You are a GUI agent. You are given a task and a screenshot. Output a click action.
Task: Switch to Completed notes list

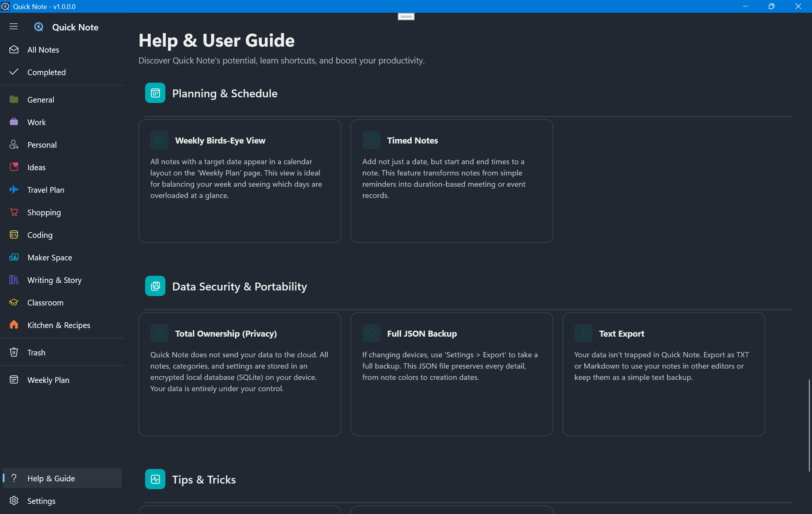(46, 72)
